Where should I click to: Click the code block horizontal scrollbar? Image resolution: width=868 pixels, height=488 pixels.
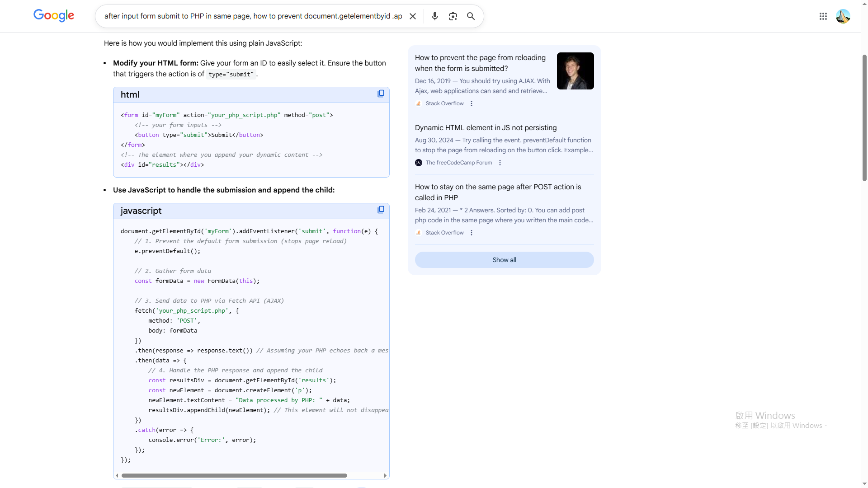tap(234, 475)
